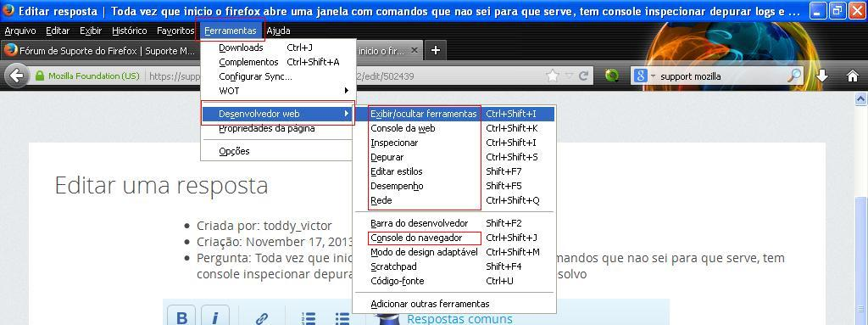Select Propriedades da página entry
This screenshot has height=325, width=868.
(278, 128)
